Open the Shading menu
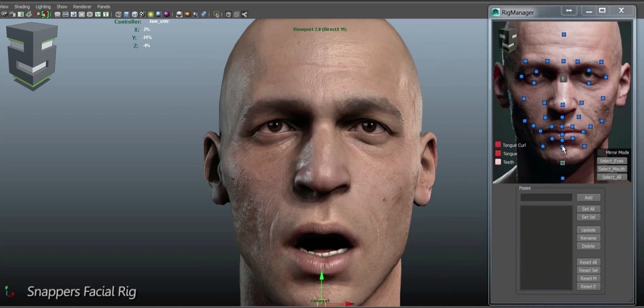This screenshot has height=308, width=644. pos(22,7)
